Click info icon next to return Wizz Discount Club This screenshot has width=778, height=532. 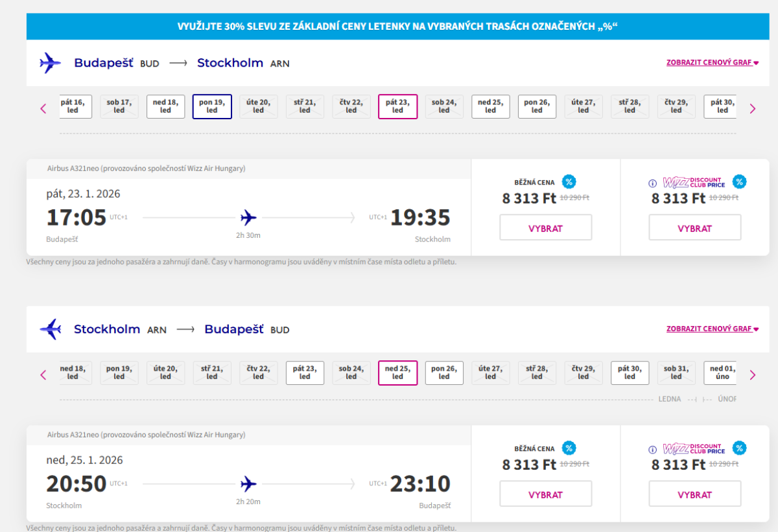[x=653, y=450]
